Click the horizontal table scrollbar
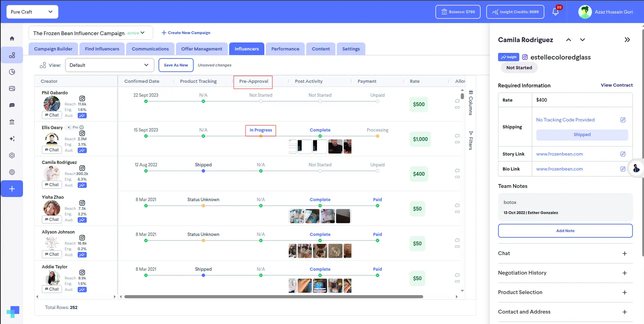Image resolution: width=644 pixels, height=324 pixels. [274, 297]
